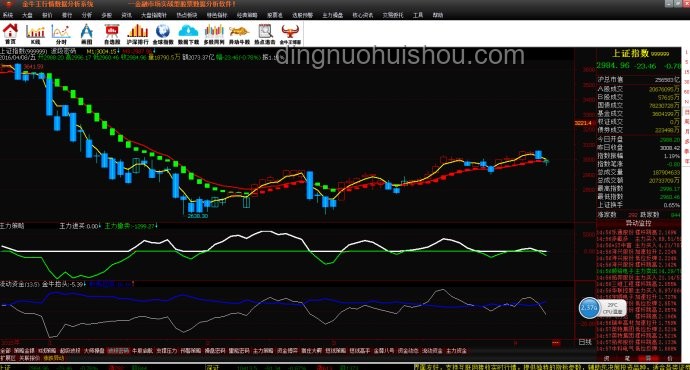
Task: Open the 热点追击 magnifier icon
Action: [265, 34]
